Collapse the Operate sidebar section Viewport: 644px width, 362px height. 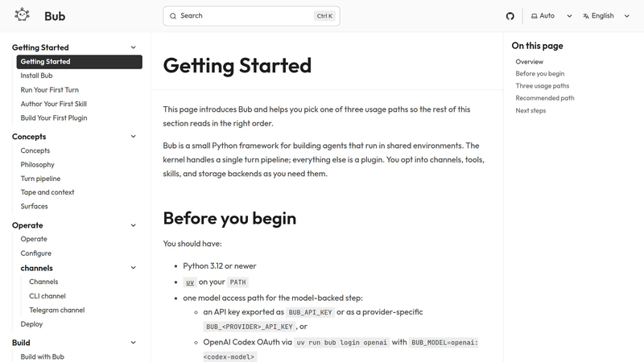133,225
